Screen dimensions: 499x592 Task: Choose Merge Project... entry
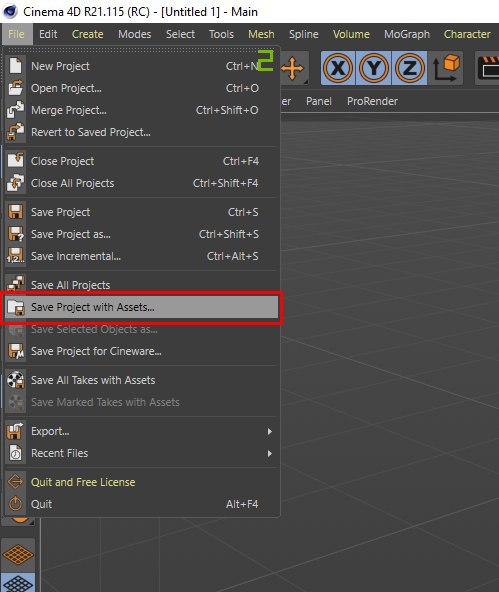point(142,110)
